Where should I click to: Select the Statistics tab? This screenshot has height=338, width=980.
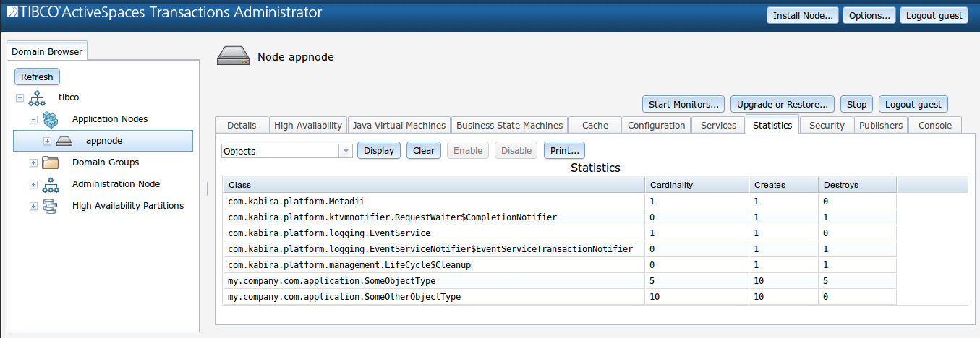pos(772,125)
